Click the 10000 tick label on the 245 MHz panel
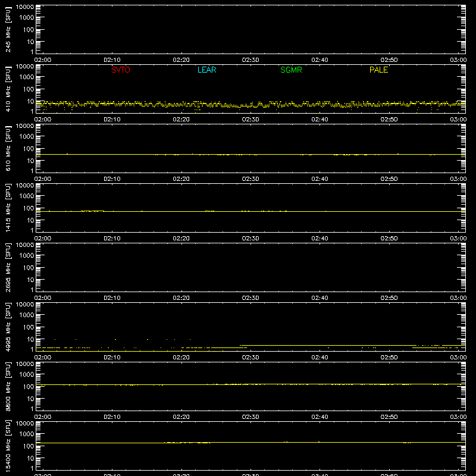Image resolution: width=476 pixels, height=476 pixels. click(x=25, y=7)
